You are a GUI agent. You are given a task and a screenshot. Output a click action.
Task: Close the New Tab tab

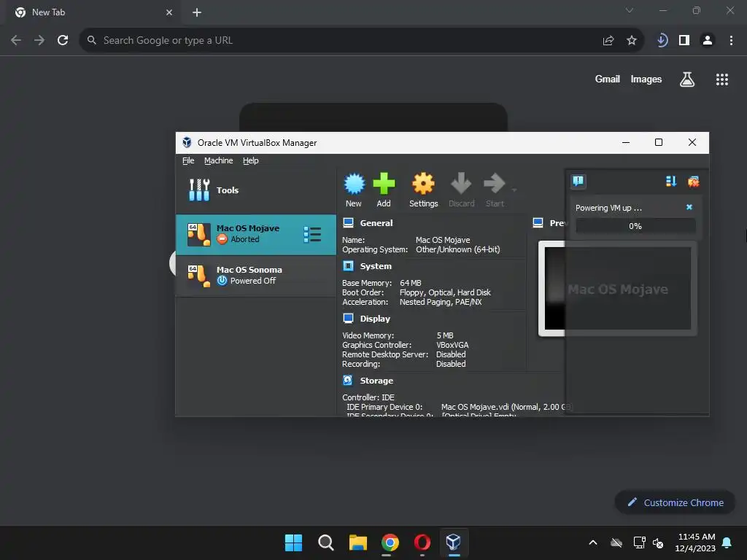tap(169, 12)
